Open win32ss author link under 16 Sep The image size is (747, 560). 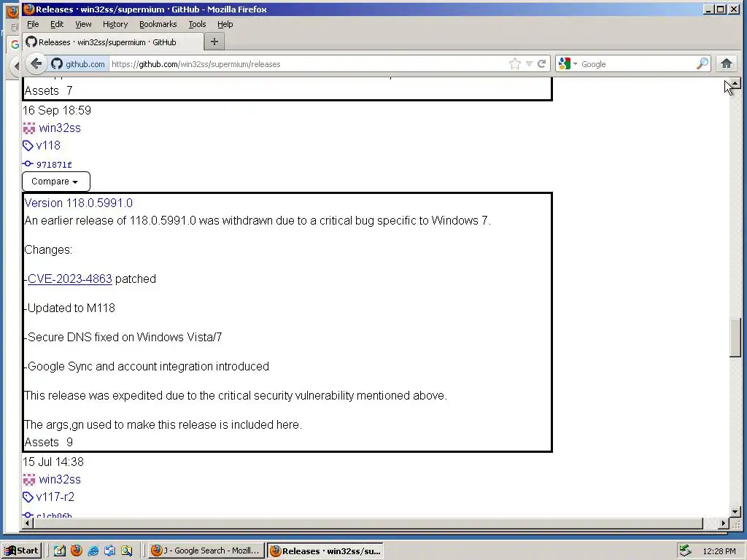pyautogui.click(x=60, y=128)
